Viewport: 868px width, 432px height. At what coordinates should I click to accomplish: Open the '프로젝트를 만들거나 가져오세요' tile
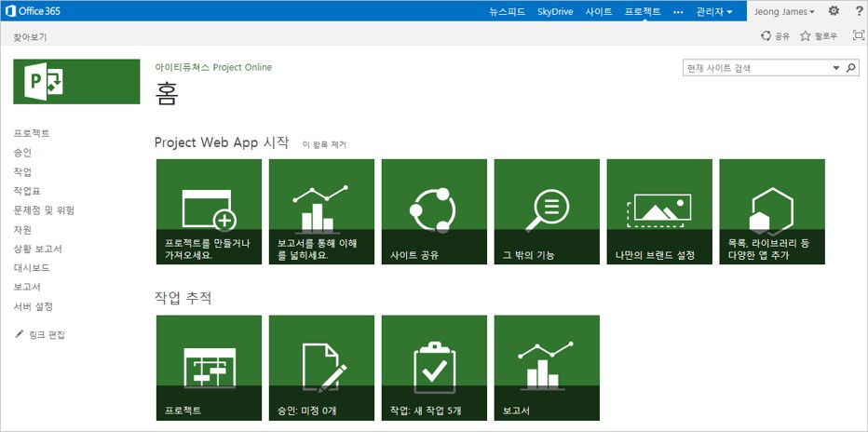(x=209, y=211)
